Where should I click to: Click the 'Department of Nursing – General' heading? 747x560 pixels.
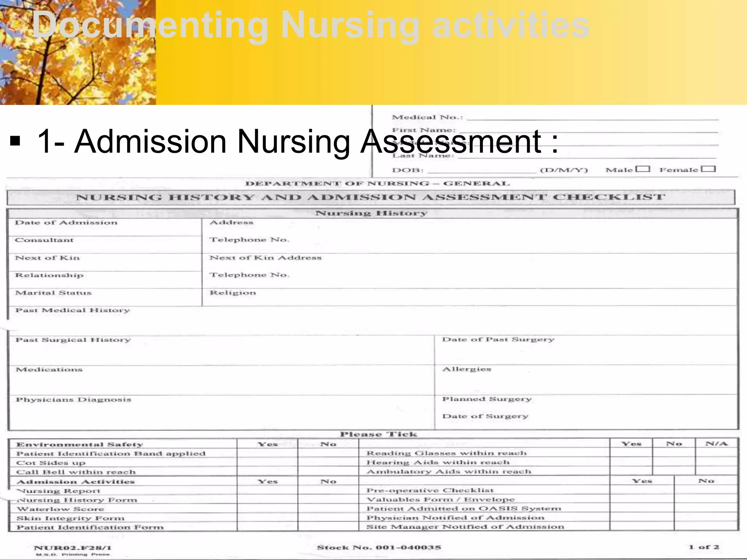click(x=378, y=183)
